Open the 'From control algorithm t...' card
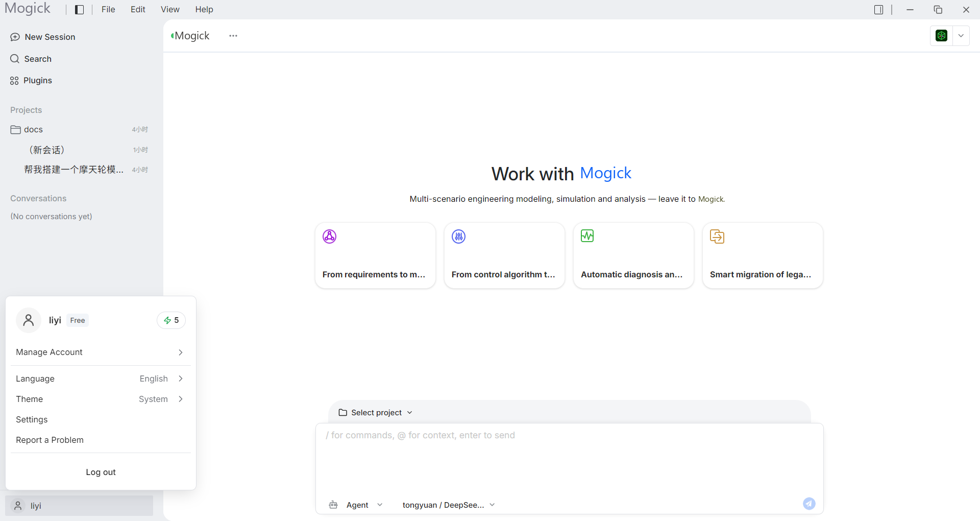 pos(504,255)
